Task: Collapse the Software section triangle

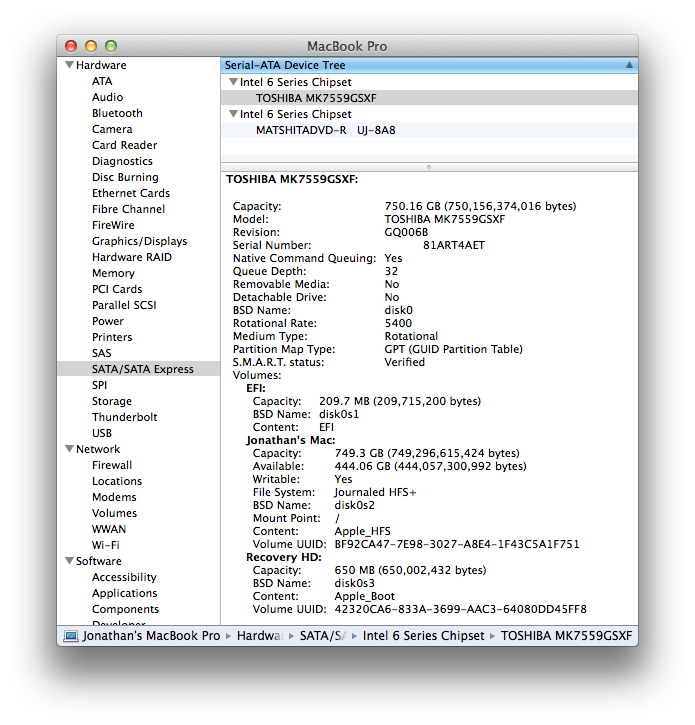Action: 69,560
